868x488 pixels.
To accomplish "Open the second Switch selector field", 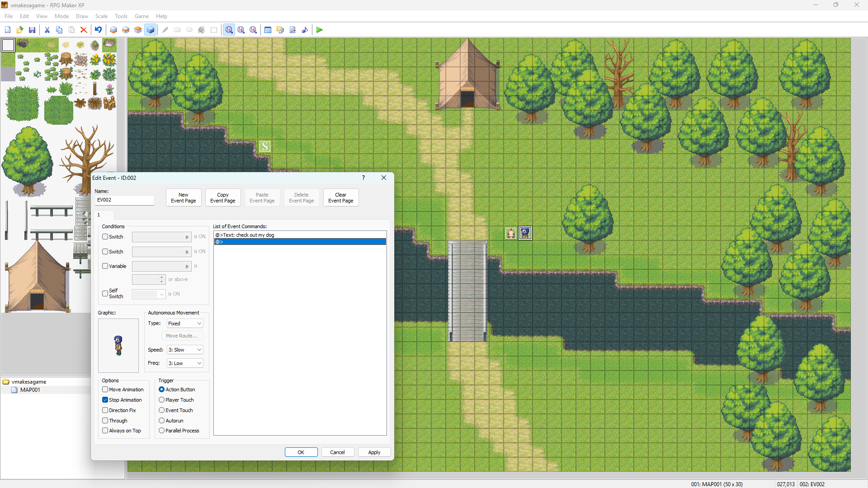I will pos(162,252).
